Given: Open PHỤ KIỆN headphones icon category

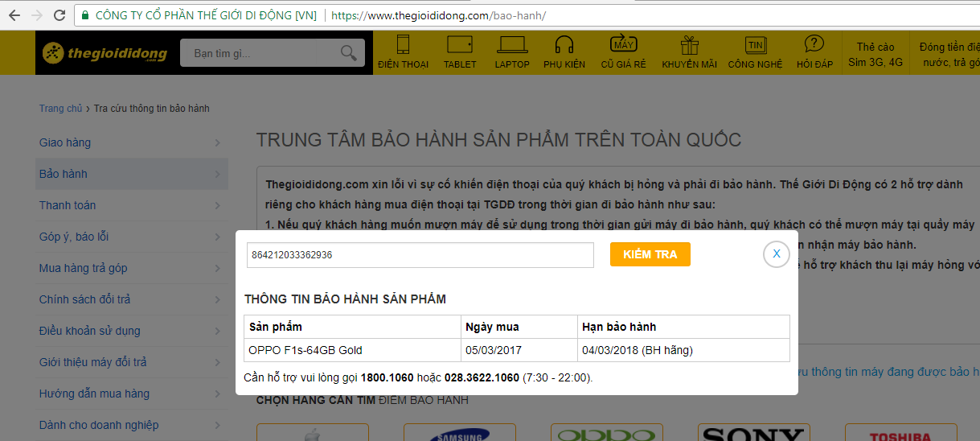Looking at the screenshot, I should [x=564, y=52].
